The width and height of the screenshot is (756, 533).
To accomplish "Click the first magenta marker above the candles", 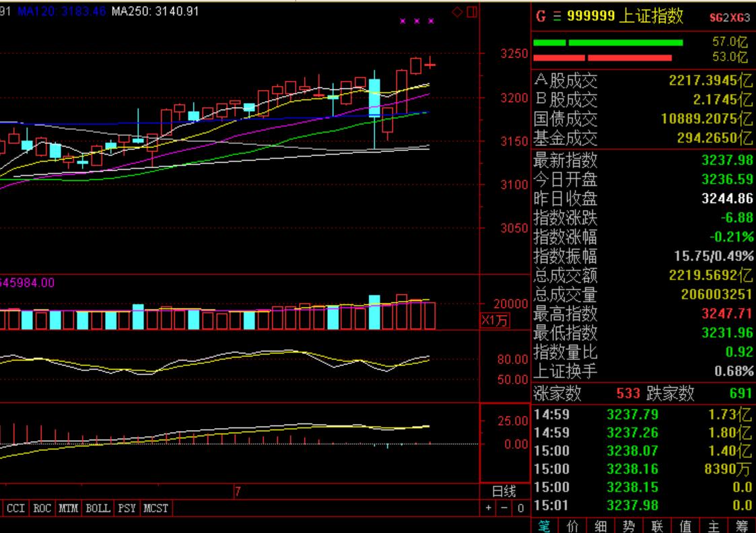I will tap(403, 22).
